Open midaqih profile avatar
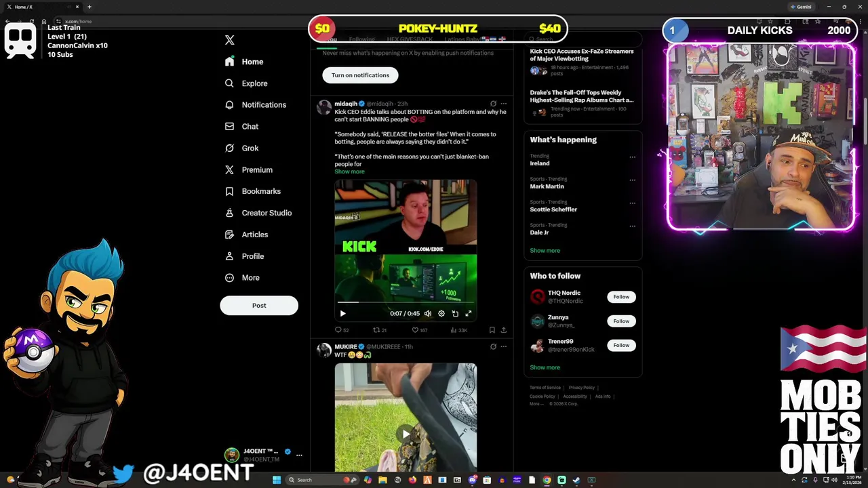Viewport: 868px width, 488px height. 324,107
